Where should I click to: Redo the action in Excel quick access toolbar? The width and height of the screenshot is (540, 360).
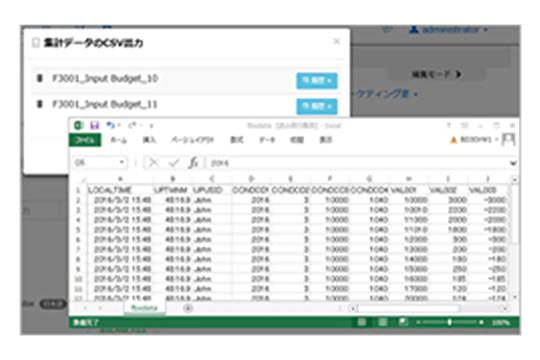133,125
